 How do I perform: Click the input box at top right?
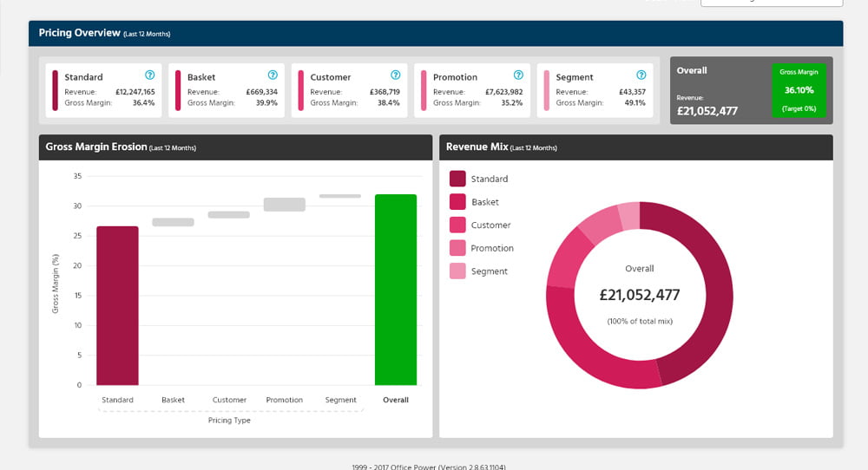(771, 3)
